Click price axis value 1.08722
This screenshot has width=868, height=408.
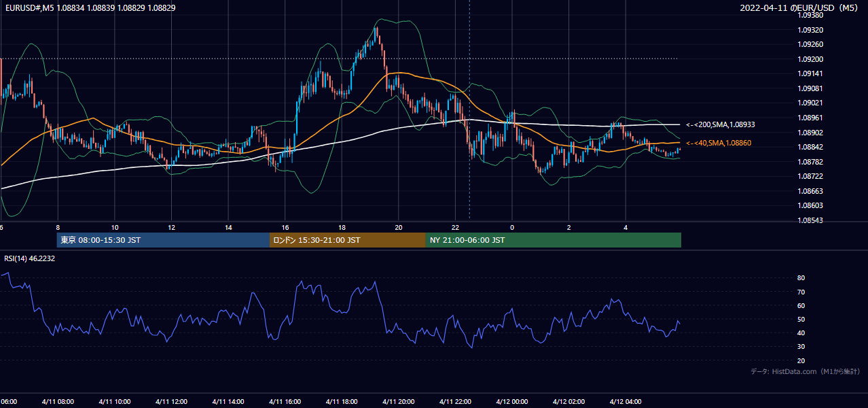coord(810,176)
